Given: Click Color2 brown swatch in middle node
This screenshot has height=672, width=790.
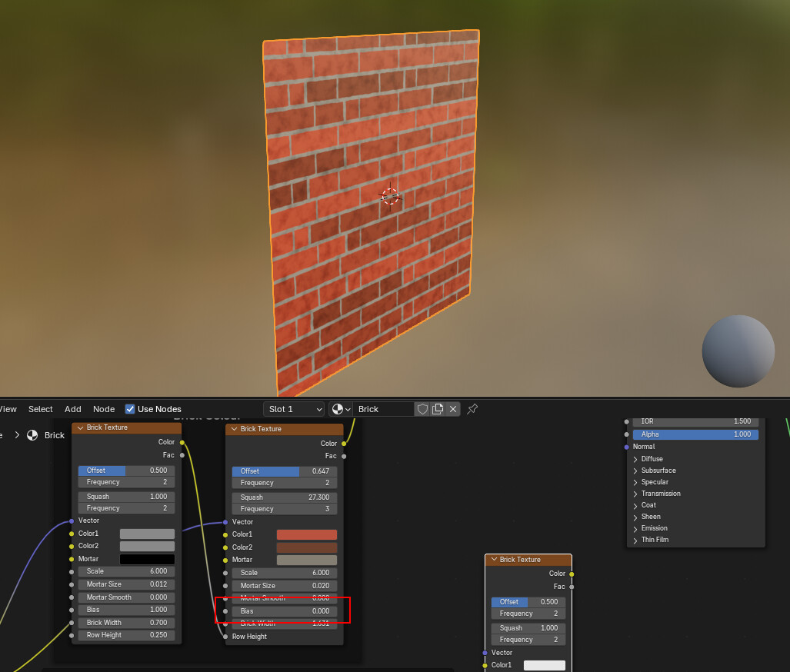Looking at the screenshot, I should 306,547.
